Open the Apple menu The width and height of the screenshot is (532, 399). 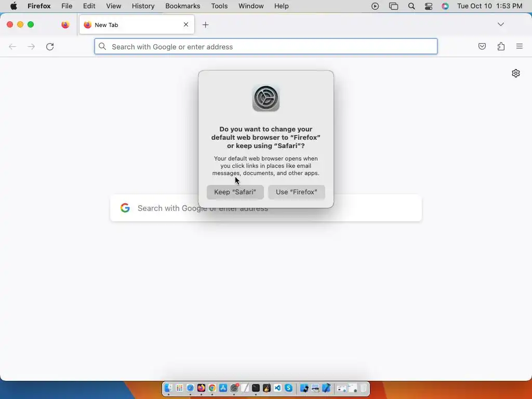tap(14, 6)
